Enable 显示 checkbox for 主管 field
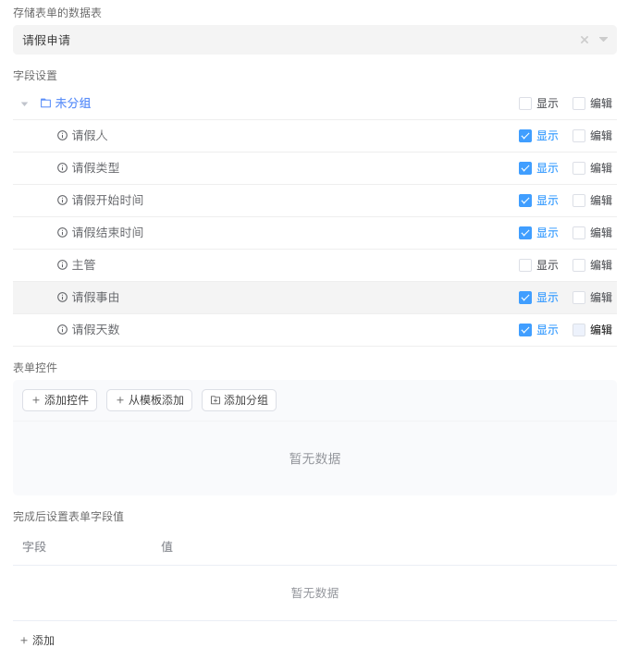The width and height of the screenshot is (628, 672). click(525, 265)
